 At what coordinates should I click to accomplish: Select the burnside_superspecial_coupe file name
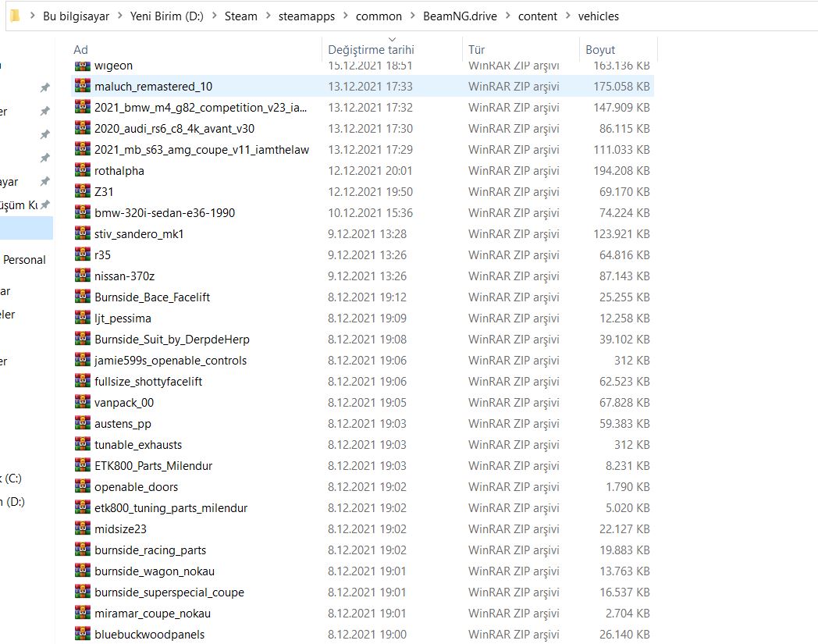pyautogui.click(x=169, y=592)
